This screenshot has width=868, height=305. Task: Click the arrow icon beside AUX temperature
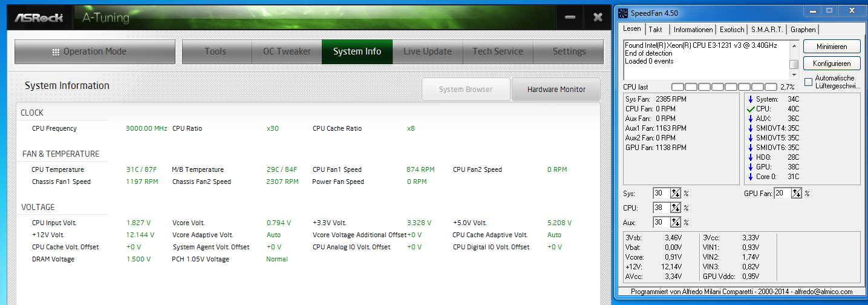pos(751,119)
